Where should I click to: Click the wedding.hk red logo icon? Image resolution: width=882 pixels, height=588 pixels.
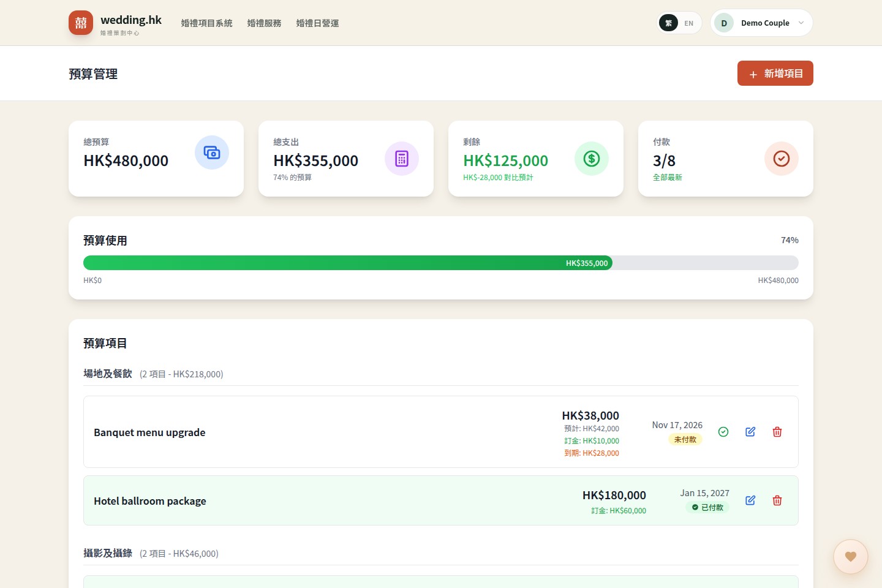[x=81, y=23]
